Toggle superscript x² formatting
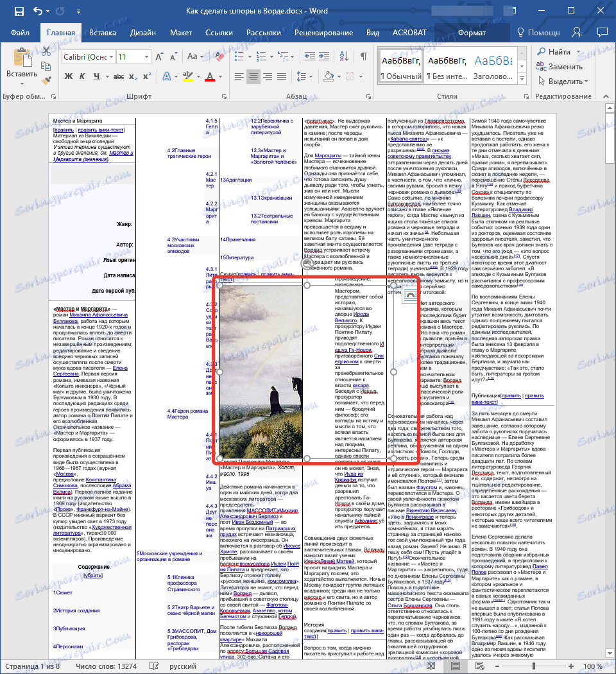Screen dimensions: 616x674 tap(147, 76)
